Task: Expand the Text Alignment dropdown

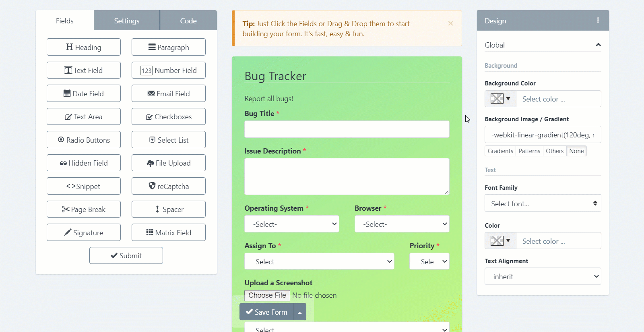Action: tap(543, 276)
